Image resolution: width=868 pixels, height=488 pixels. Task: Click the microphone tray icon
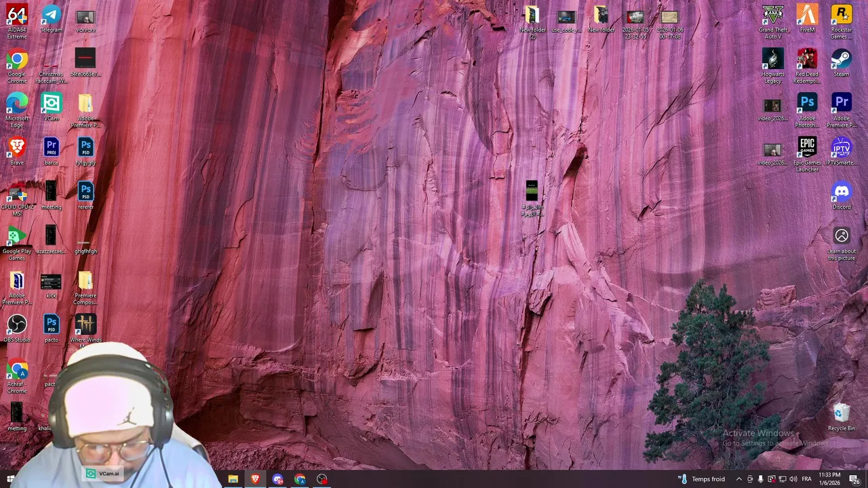[x=760, y=479]
